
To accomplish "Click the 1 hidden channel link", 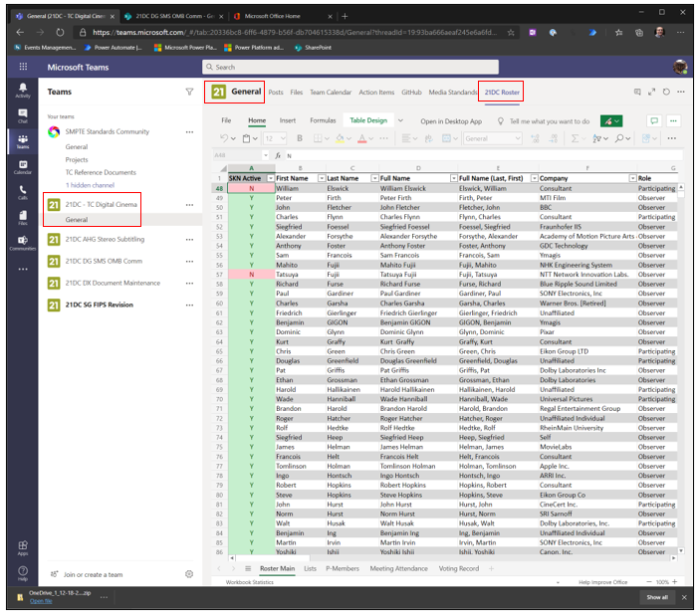I will click(90, 185).
